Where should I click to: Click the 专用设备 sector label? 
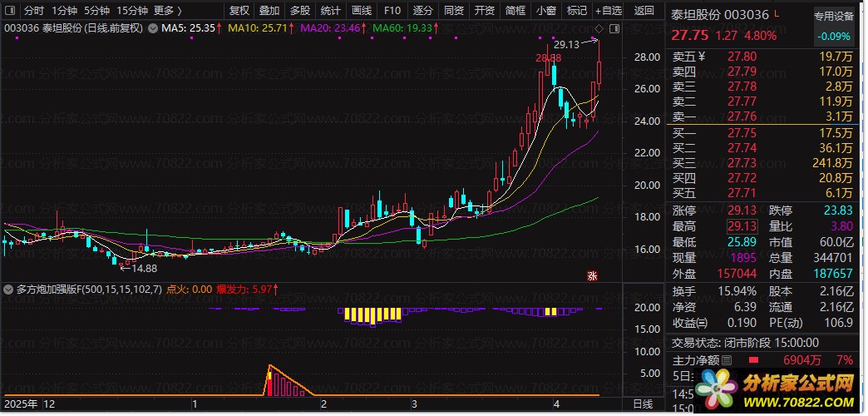[834, 17]
